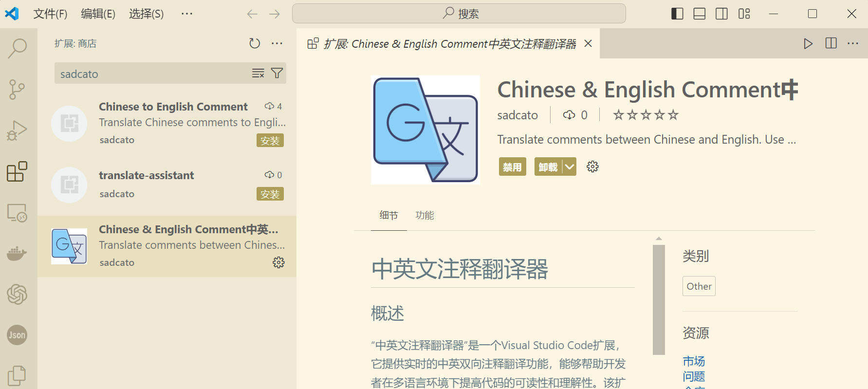This screenshot has width=868, height=389.
Task: Refresh the extensions marketplace list
Action: pyautogui.click(x=255, y=43)
